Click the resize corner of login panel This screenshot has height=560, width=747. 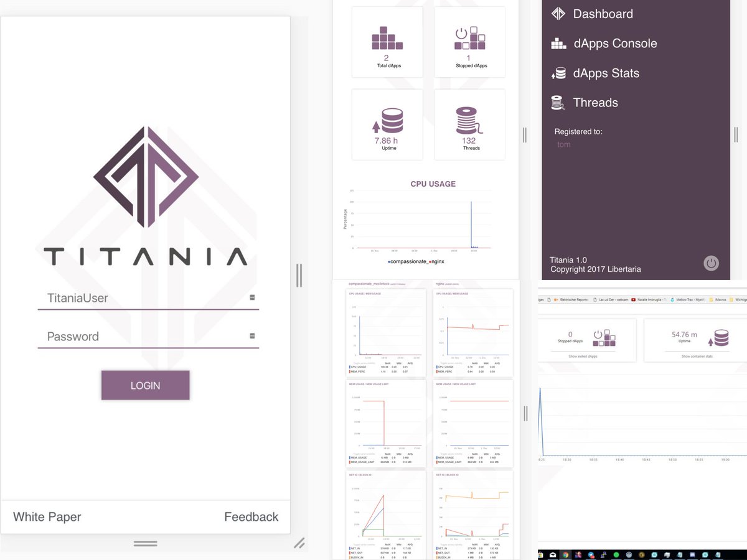[x=299, y=543]
